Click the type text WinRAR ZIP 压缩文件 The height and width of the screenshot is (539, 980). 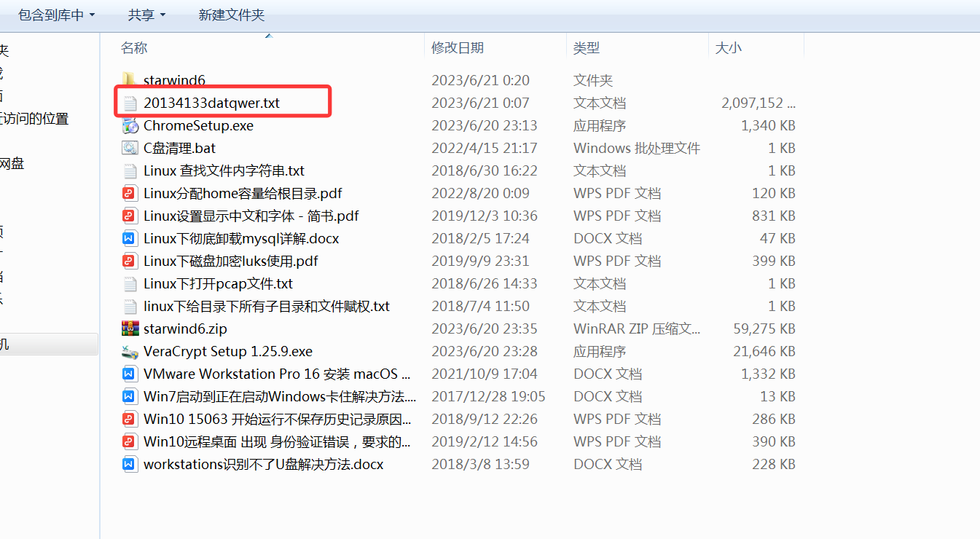point(637,328)
